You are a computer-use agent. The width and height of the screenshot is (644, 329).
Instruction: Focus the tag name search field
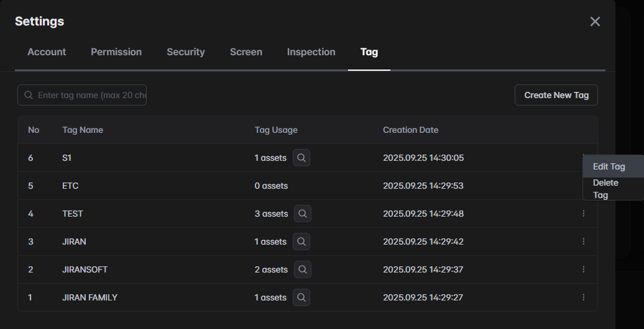87,95
